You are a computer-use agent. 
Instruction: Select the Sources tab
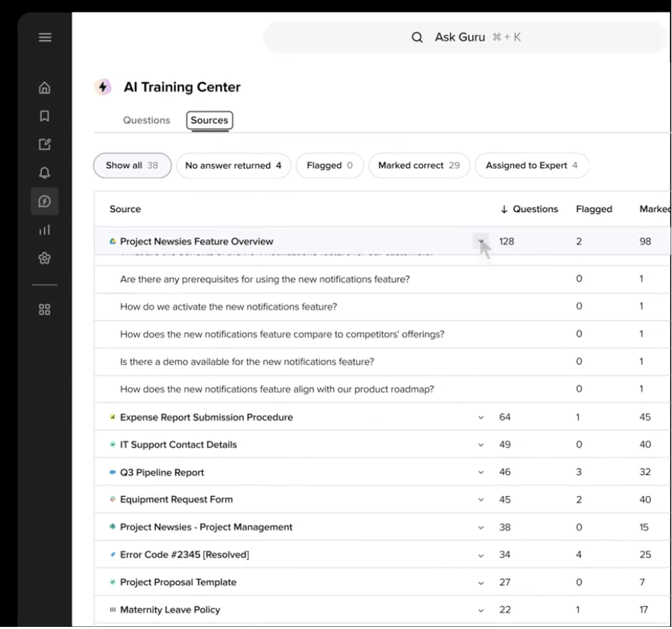click(209, 120)
